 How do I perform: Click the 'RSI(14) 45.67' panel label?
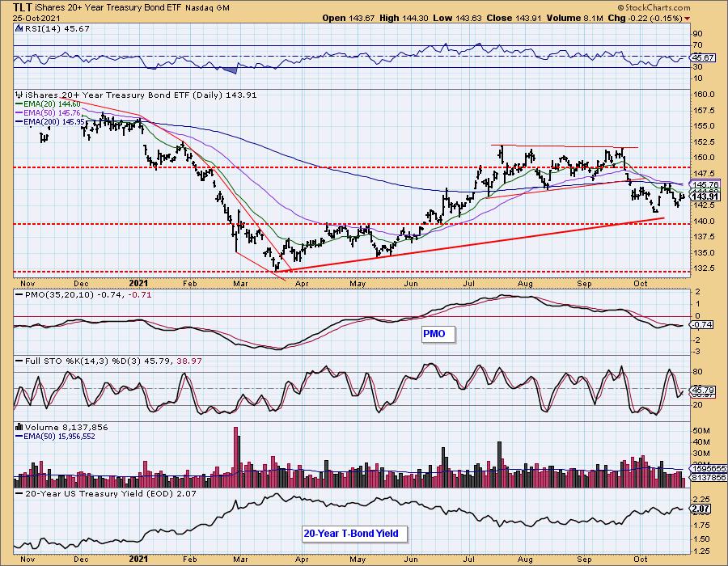pyautogui.click(x=57, y=28)
